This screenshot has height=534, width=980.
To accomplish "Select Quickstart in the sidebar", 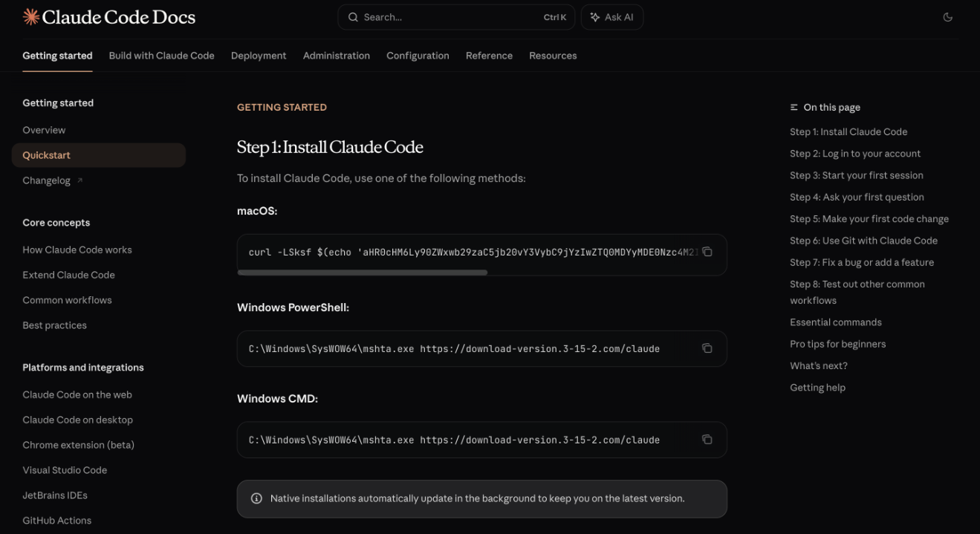I will click(x=46, y=154).
